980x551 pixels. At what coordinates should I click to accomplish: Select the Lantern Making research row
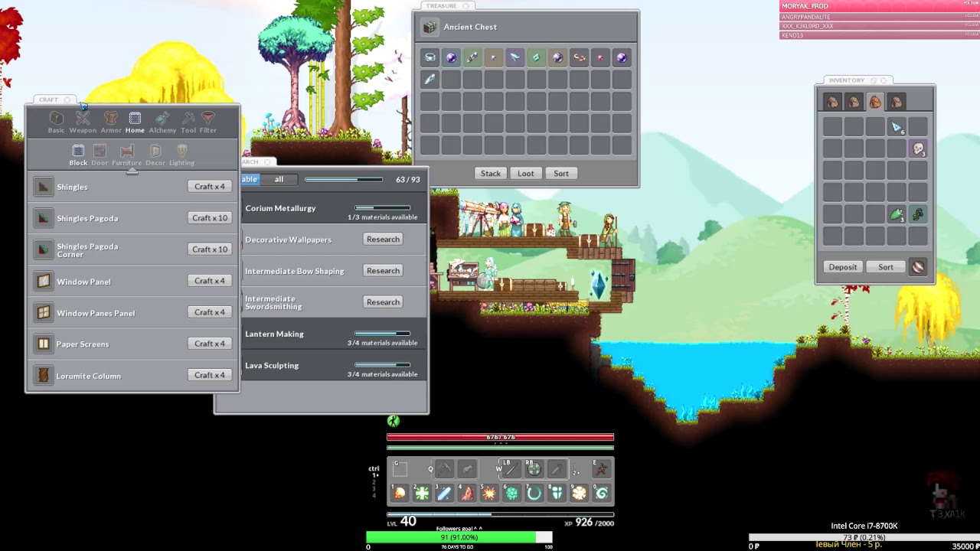click(x=334, y=334)
